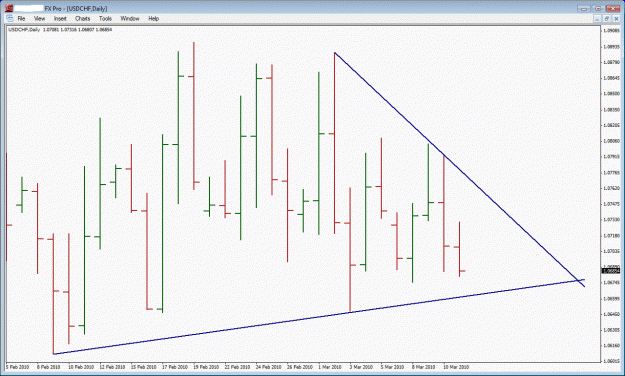Click the 1.08060 price axis label
The height and width of the screenshot is (376, 625).
611,141
